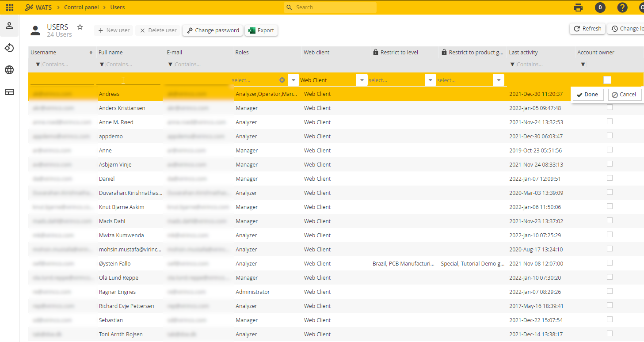Click the Change password button

pyautogui.click(x=213, y=30)
